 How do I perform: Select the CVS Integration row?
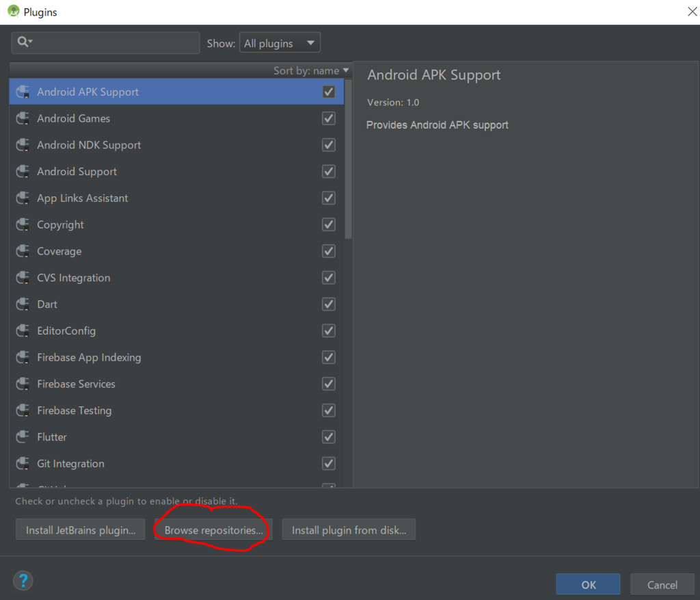click(177, 278)
